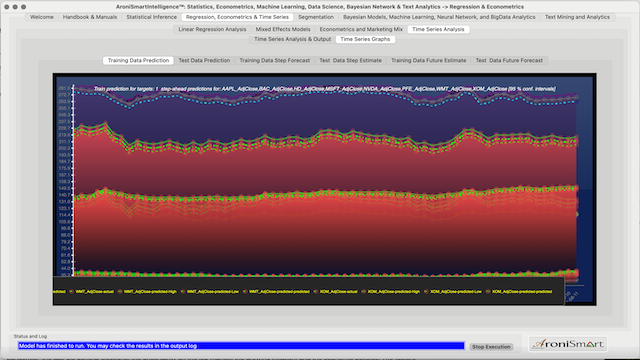Select the Time Series Graphs tab
The image size is (640, 360).
(365, 39)
